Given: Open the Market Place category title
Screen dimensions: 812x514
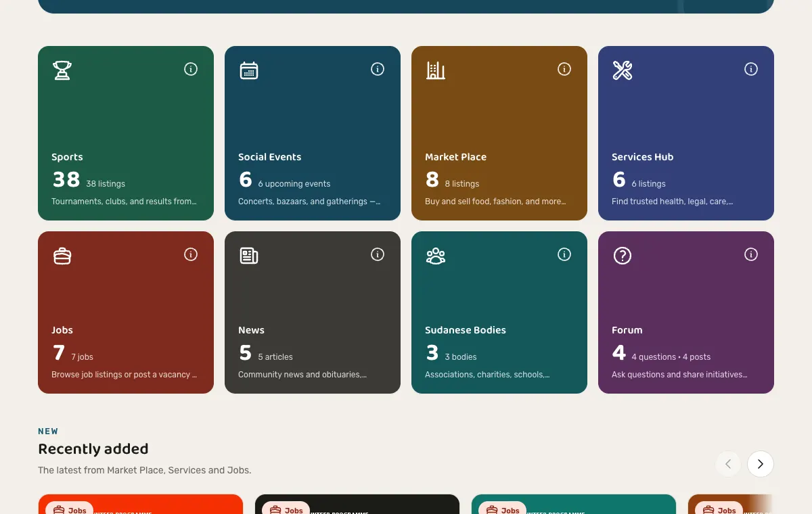Looking at the screenshot, I should (455, 157).
